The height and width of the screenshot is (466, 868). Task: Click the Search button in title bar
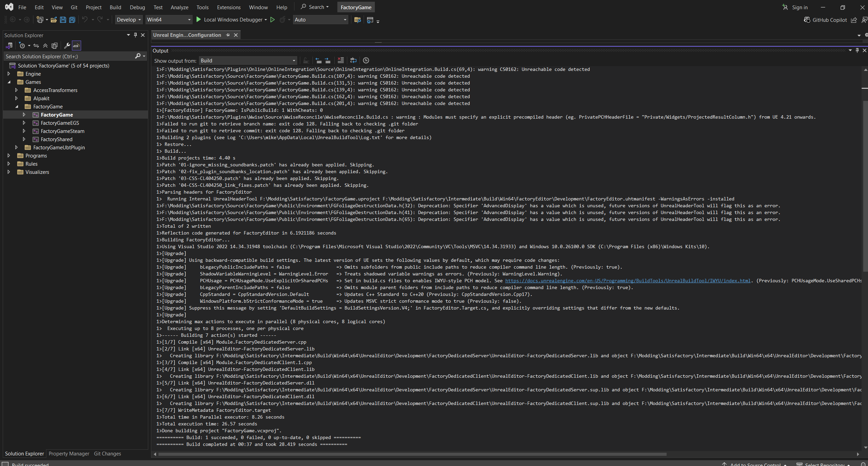315,7
